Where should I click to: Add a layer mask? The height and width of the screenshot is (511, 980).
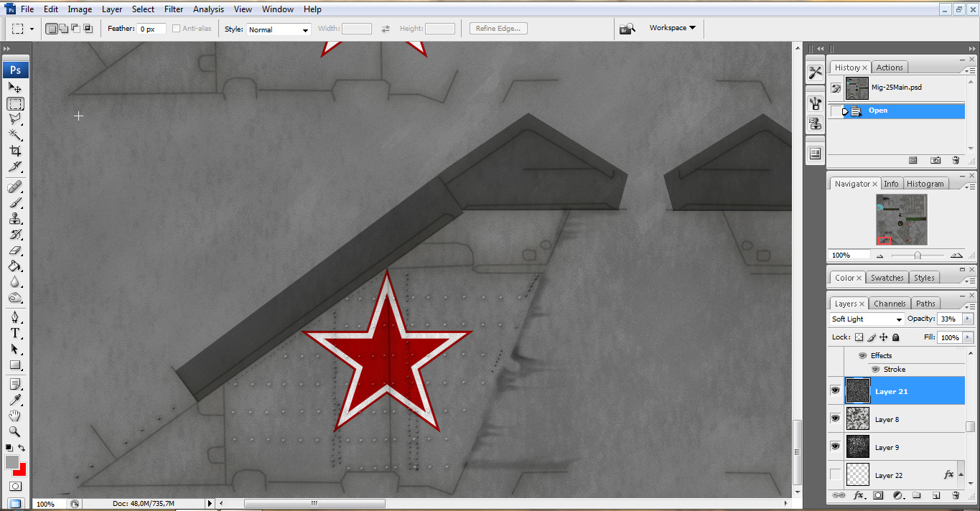coord(877,495)
